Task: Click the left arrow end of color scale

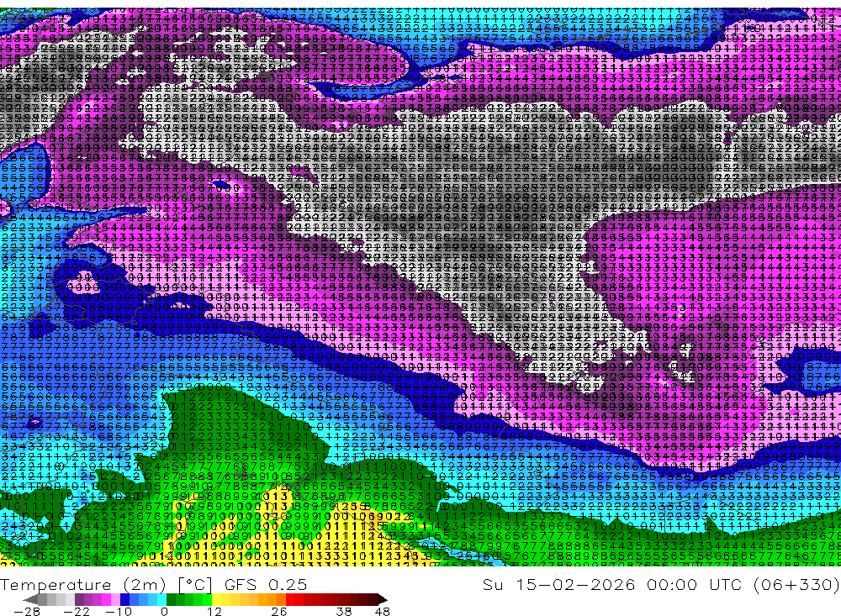Action: tap(30, 599)
